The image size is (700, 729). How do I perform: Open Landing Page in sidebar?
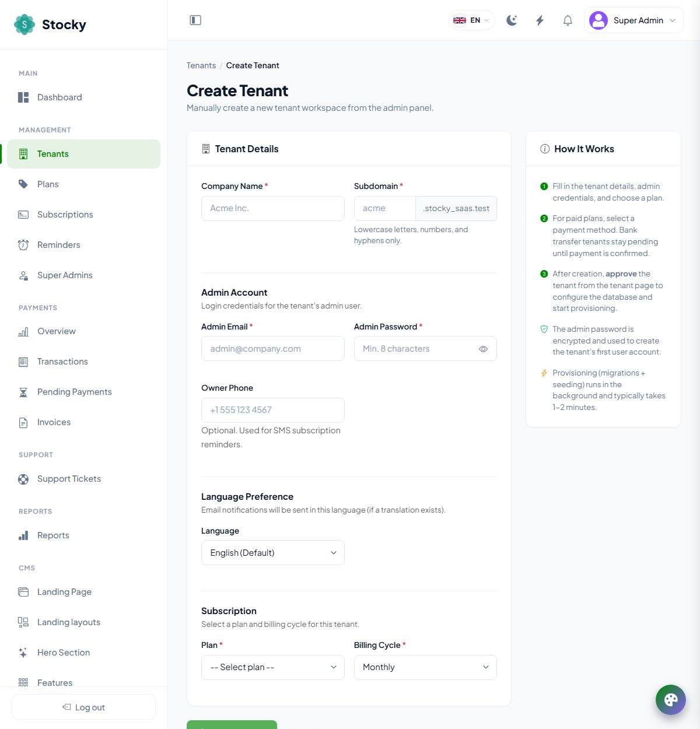(x=83, y=592)
